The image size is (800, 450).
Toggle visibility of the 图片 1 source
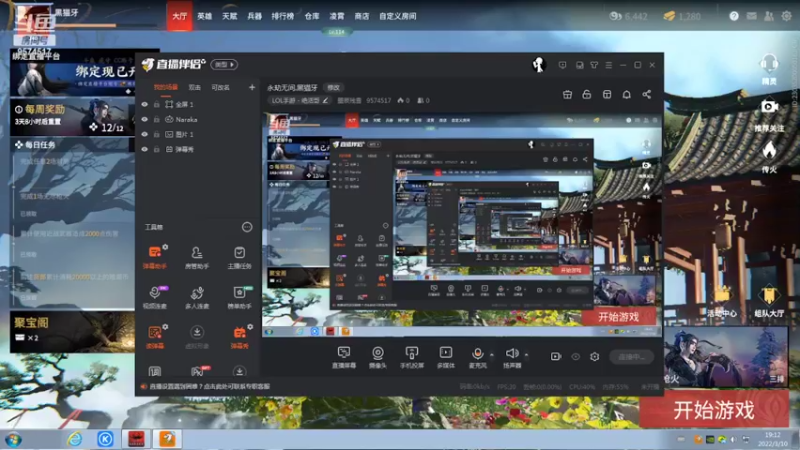tap(145, 134)
